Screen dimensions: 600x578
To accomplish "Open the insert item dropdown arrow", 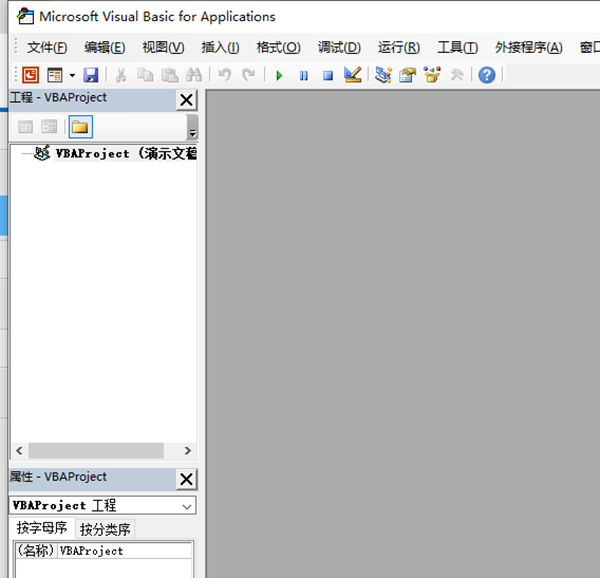I will tap(72, 75).
